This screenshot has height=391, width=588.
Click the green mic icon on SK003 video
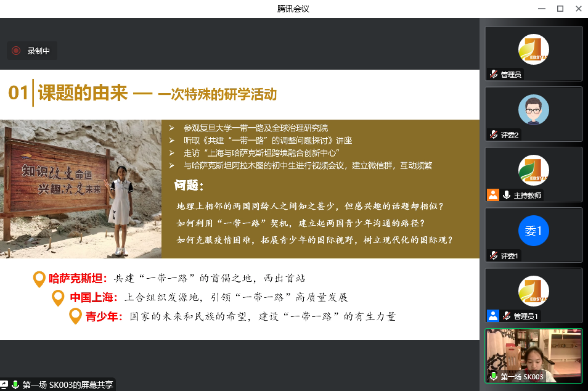pyautogui.click(x=494, y=376)
